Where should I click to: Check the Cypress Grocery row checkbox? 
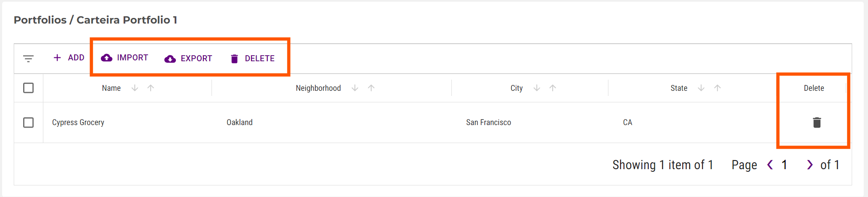click(28, 122)
